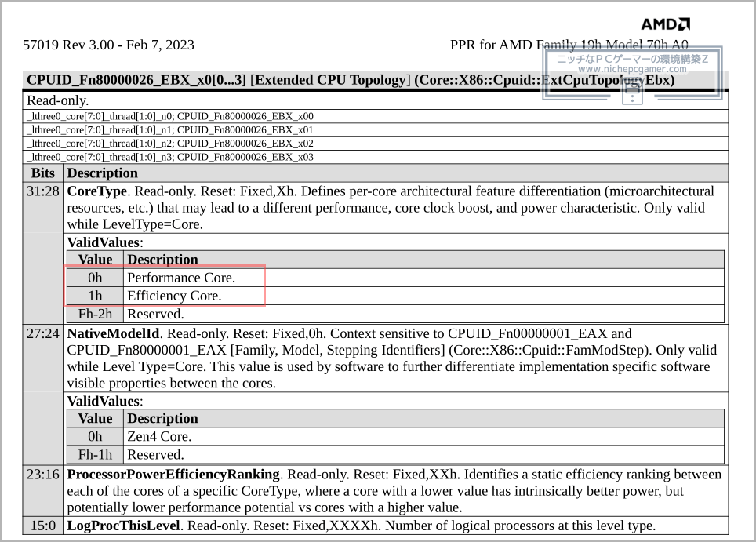This screenshot has height=542, width=756.
Task: Click the "Value" header in the NativeModelId values table
Action: (95, 419)
